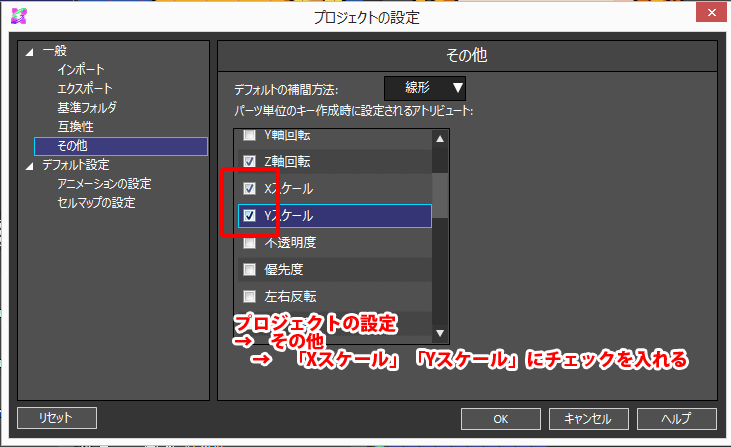Click the リセット button
731x447 pixels.
pyautogui.click(x=57, y=418)
